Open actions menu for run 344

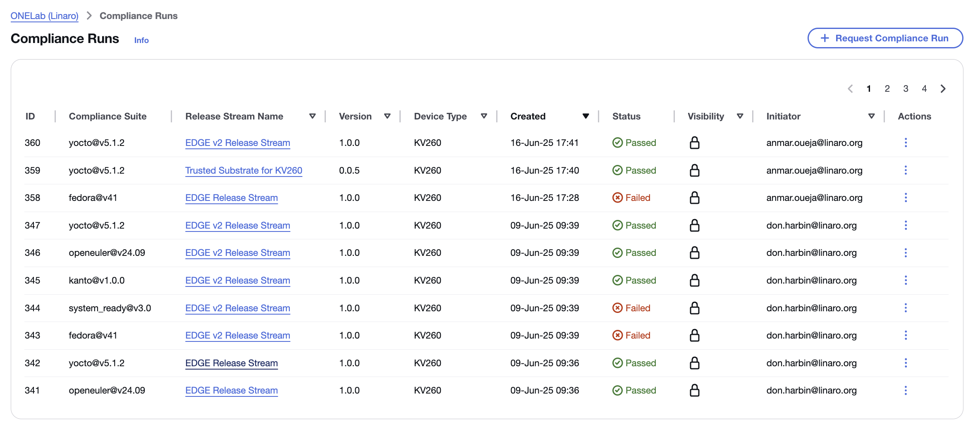click(x=906, y=308)
